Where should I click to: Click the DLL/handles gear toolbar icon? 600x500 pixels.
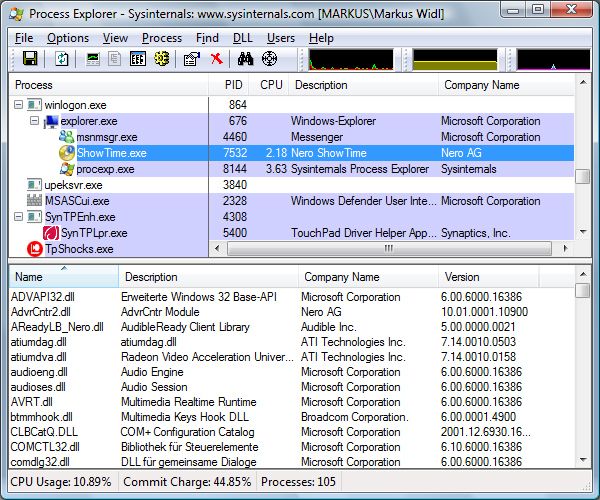point(161,59)
